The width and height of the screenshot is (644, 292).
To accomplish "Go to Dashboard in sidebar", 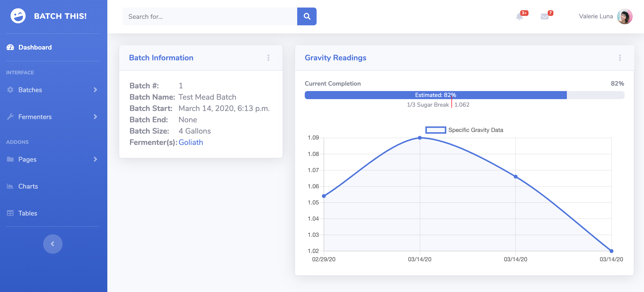I will [x=35, y=47].
